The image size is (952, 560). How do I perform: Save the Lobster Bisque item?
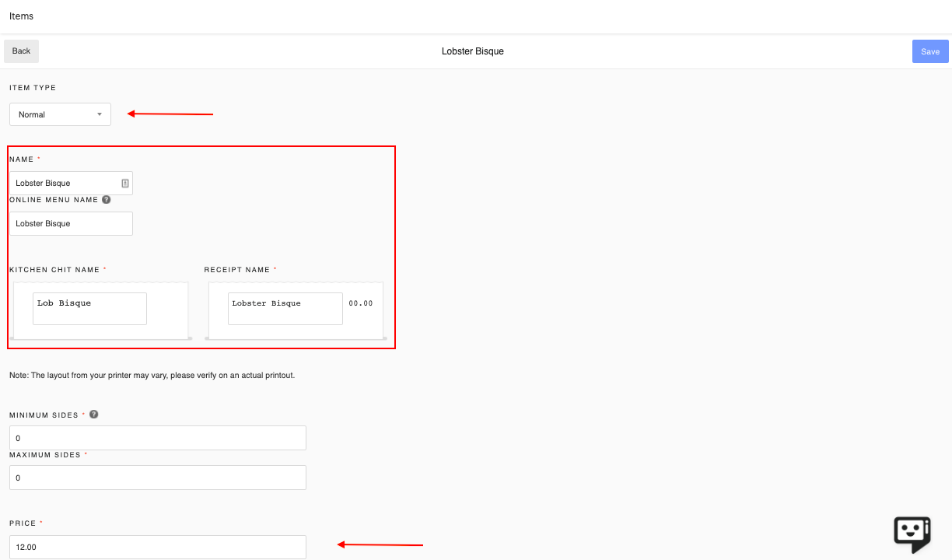coord(930,51)
